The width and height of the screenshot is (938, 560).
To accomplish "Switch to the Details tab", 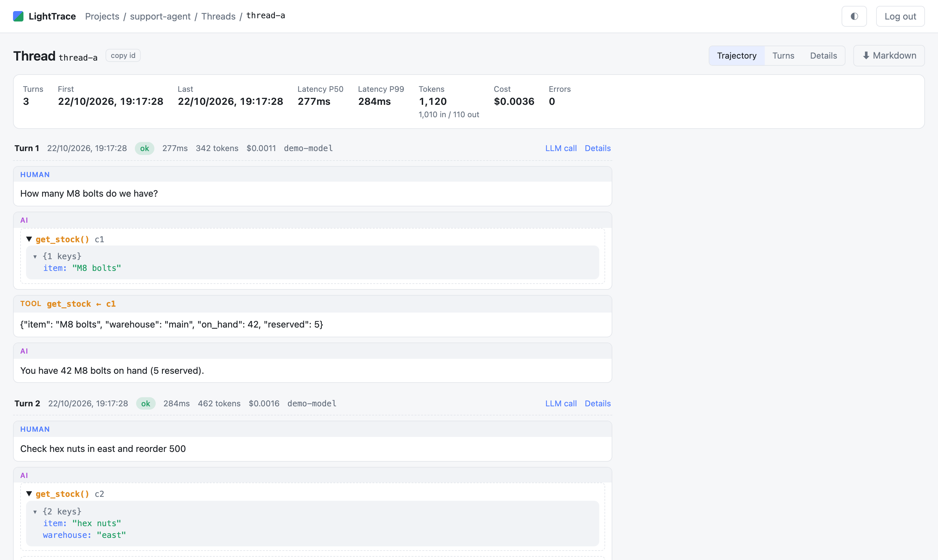I will 823,55.
